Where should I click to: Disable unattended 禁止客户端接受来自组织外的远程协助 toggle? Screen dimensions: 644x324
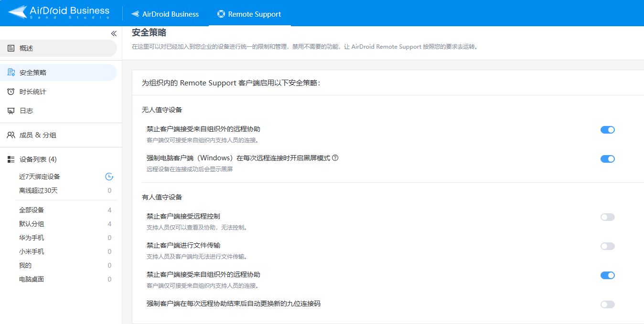coord(607,130)
